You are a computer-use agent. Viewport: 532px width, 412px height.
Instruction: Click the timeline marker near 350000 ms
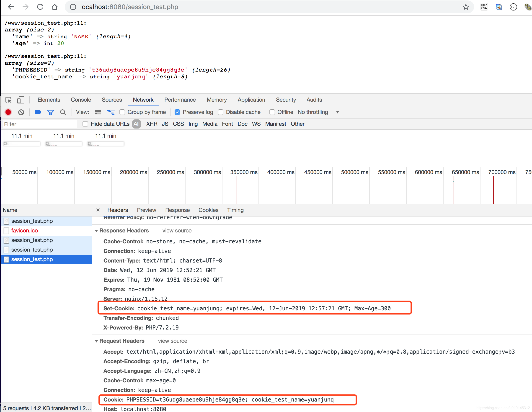pyautogui.click(x=237, y=190)
